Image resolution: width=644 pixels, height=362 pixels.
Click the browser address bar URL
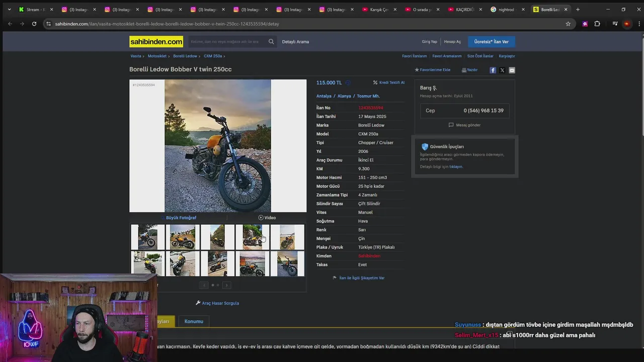click(x=167, y=24)
